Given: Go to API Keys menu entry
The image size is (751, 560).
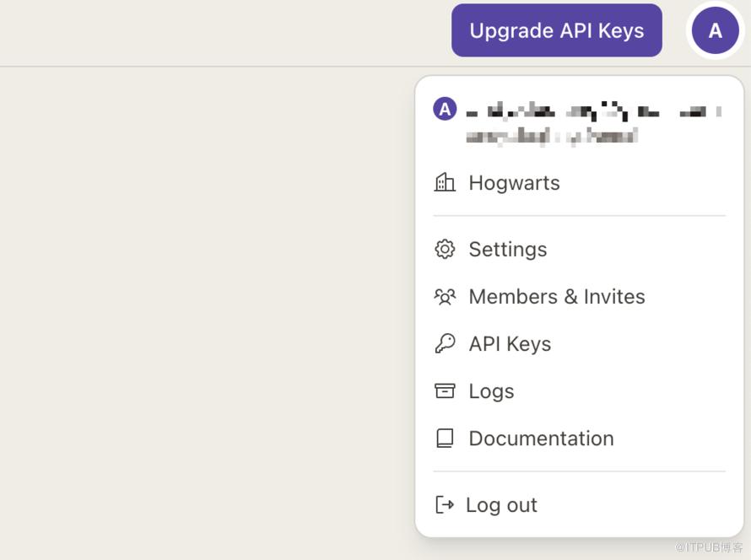Looking at the screenshot, I should [x=510, y=344].
